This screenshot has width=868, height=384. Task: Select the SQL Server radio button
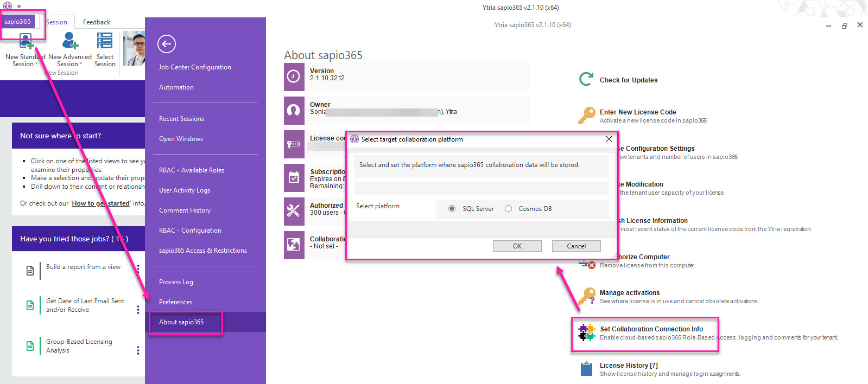click(452, 209)
